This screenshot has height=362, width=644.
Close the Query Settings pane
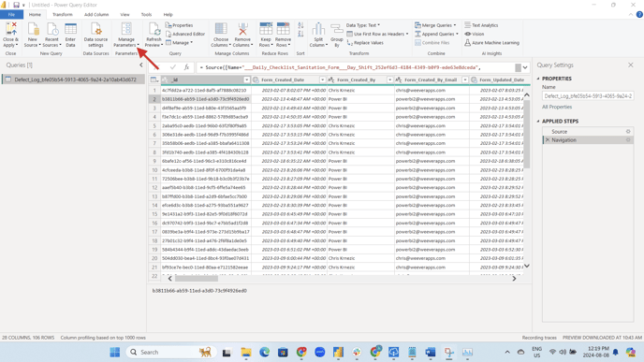[631, 65]
